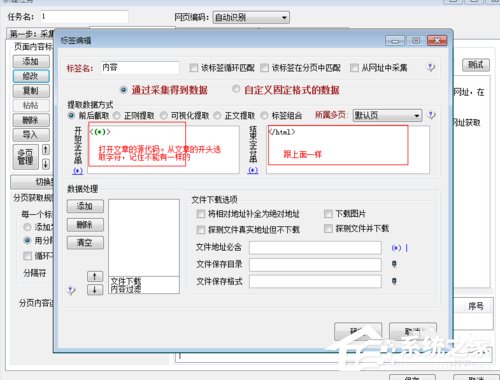Check the 下载图片 option

(x=328, y=214)
